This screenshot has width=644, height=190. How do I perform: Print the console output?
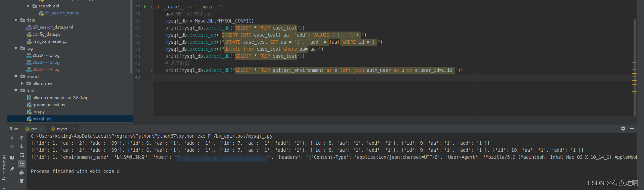22,173
